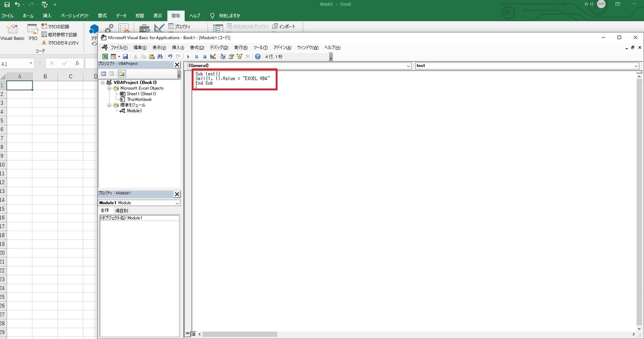644x339 pixels.
Task: Click the Excel Name Box showing A1
Action: [x=15, y=63]
